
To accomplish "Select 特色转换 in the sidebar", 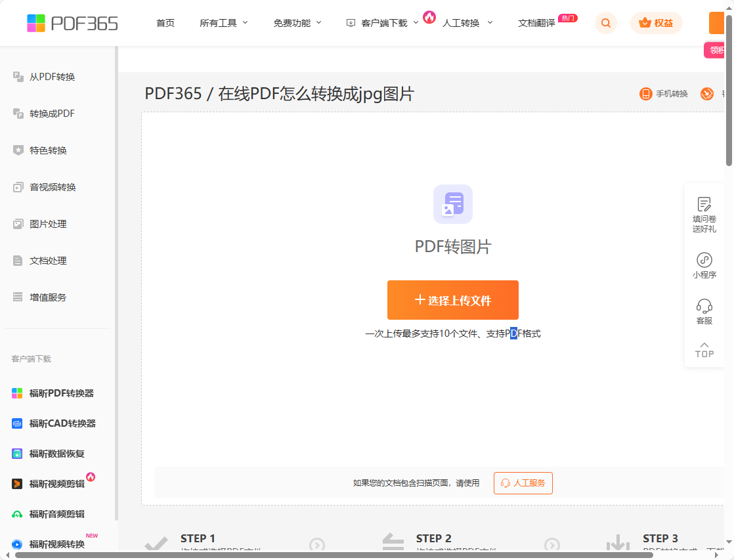I will tap(48, 150).
